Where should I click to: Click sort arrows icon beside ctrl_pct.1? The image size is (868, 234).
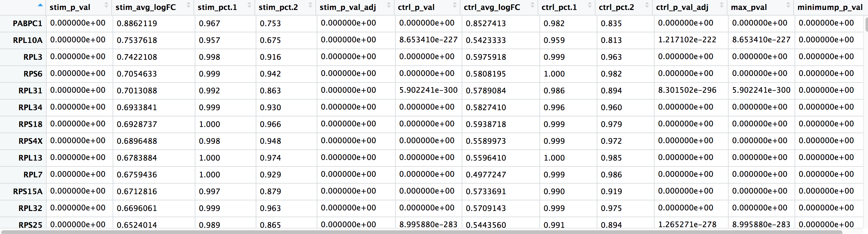[590, 5]
